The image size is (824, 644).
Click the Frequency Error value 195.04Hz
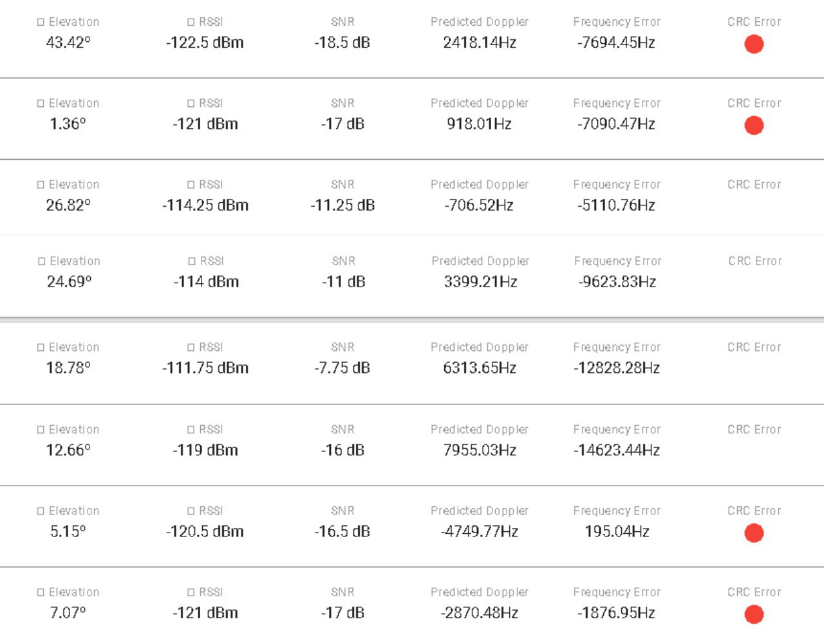(x=617, y=532)
